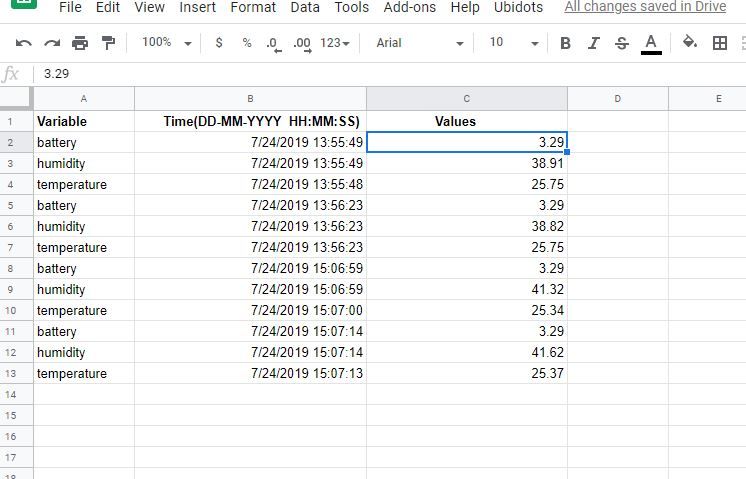
Task: Click the value 38.82 cell
Action: pos(467,226)
